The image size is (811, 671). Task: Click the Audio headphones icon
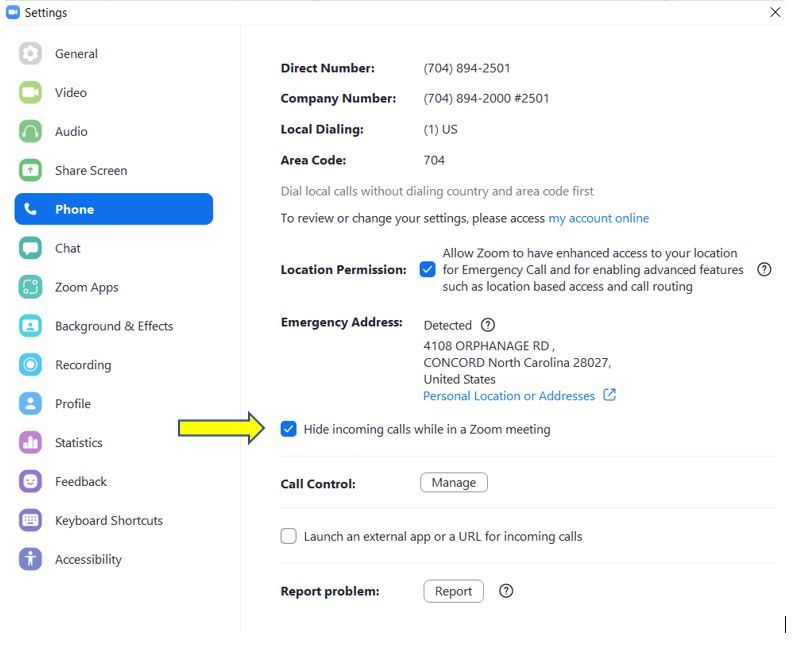30,131
